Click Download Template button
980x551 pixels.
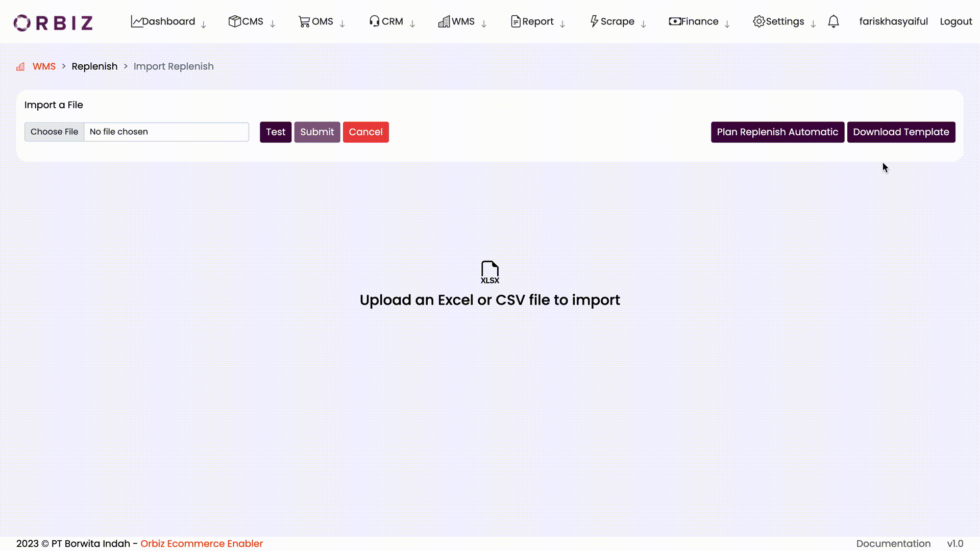[901, 132]
